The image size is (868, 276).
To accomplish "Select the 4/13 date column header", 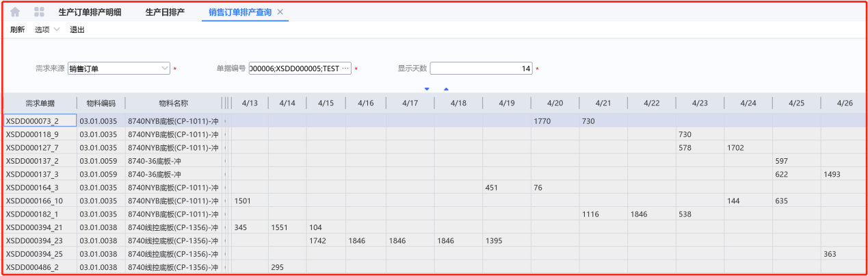I will pos(250,103).
